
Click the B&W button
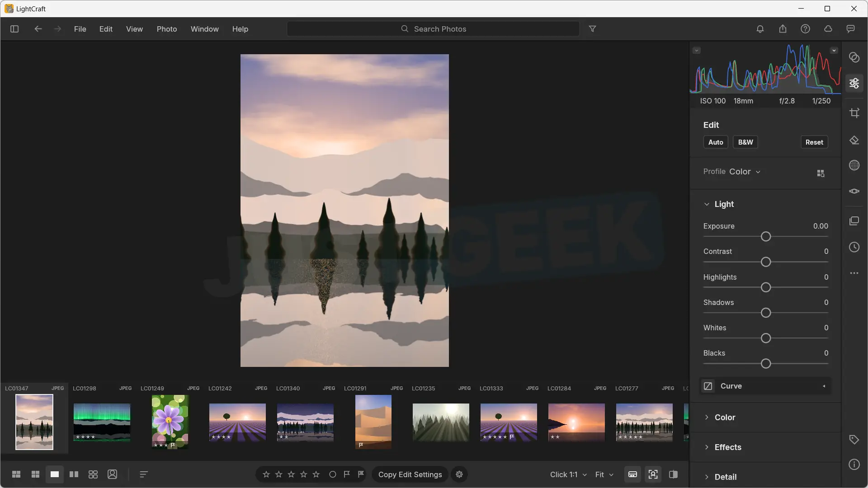[745, 142]
